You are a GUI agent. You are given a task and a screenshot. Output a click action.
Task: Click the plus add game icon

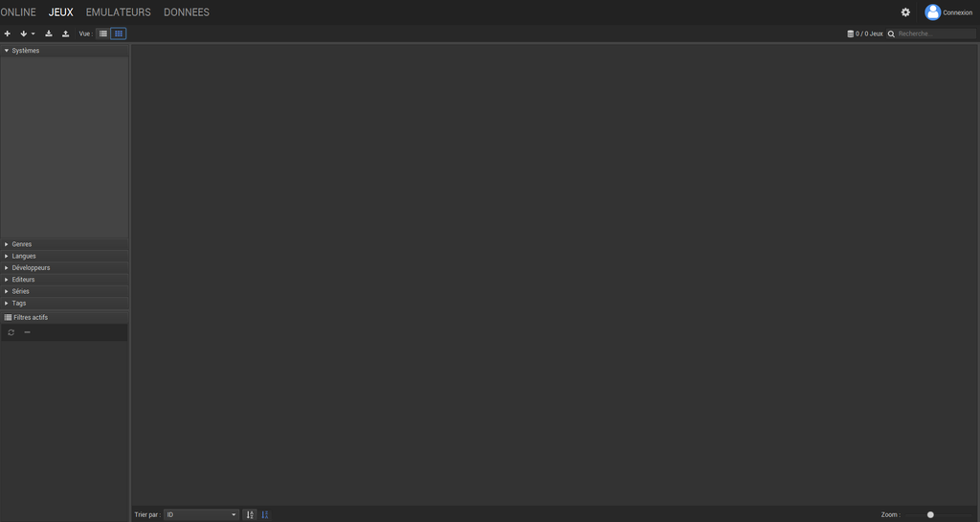coord(8,34)
